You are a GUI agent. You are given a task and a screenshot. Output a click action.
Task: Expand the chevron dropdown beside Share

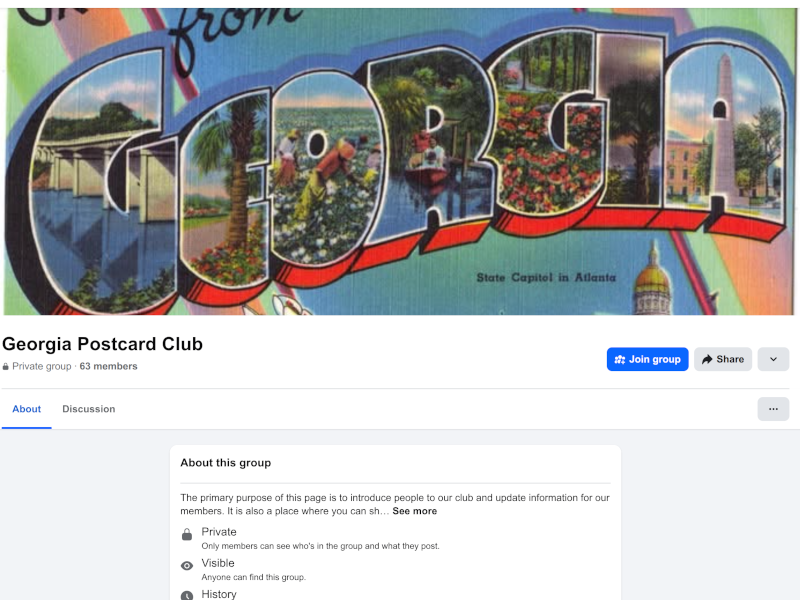pyautogui.click(x=773, y=359)
